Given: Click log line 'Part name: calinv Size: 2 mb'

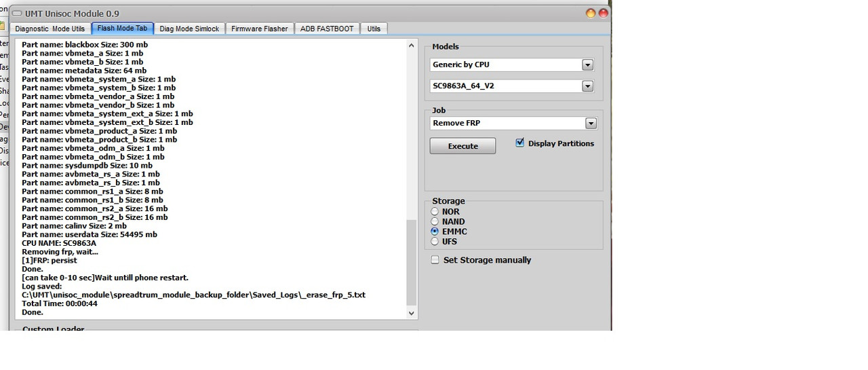Looking at the screenshot, I should [75, 226].
